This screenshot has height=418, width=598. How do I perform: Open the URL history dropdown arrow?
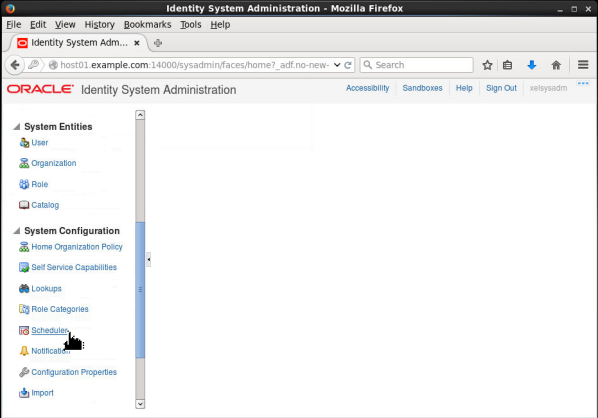(337, 65)
